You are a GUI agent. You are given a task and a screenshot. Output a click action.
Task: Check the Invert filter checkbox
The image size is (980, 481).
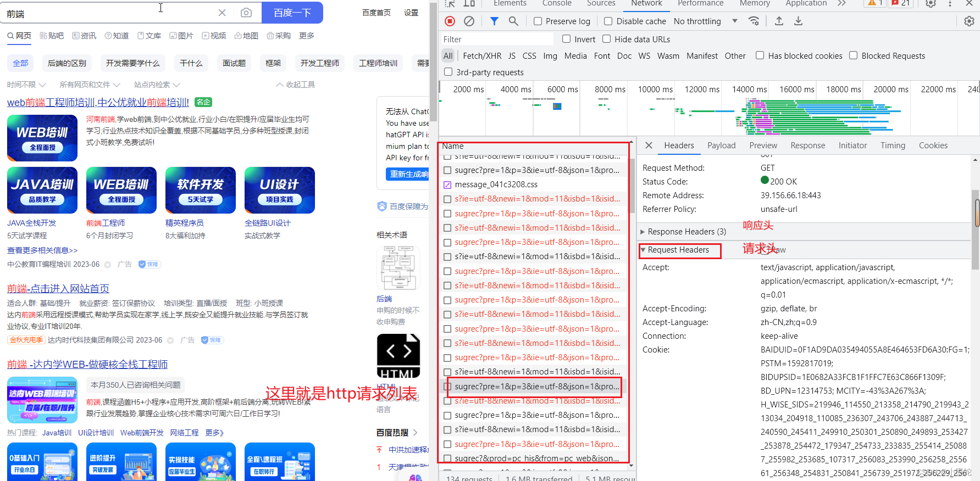(566, 39)
